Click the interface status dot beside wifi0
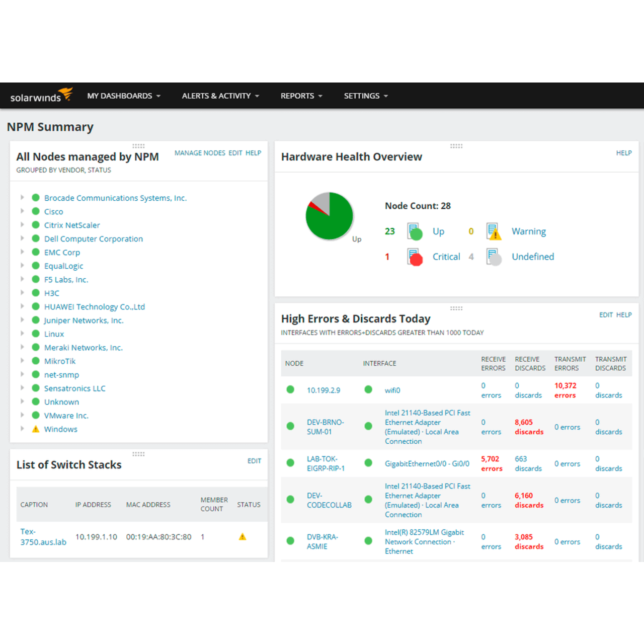 [x=368, y=390]
